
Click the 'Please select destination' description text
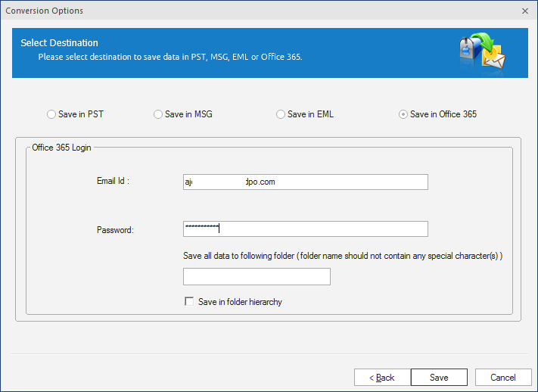(170, 57)
